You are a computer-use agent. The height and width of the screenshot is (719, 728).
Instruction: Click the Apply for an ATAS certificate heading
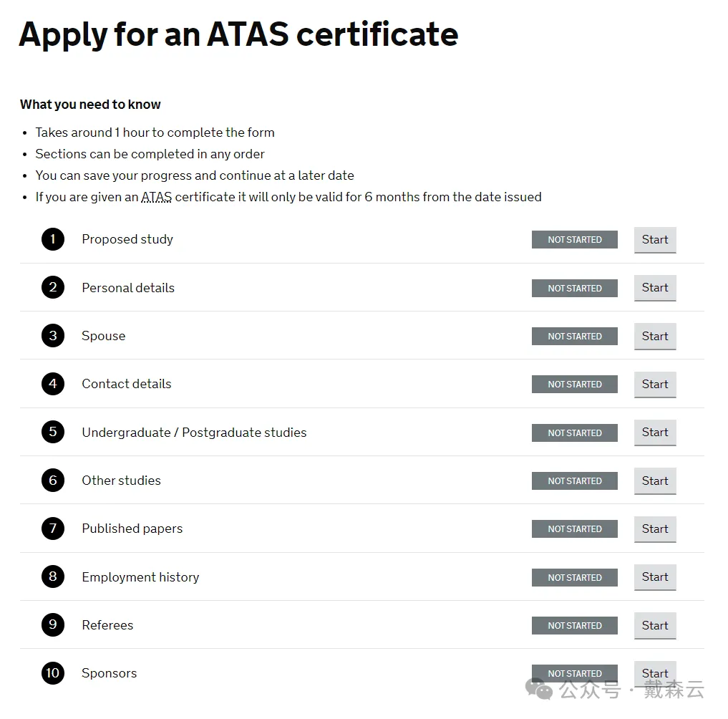(238, 34)
